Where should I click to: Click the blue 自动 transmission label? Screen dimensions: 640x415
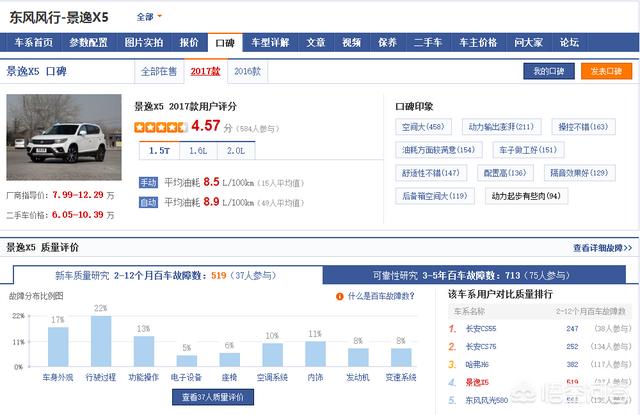click(x=148, y=202)
